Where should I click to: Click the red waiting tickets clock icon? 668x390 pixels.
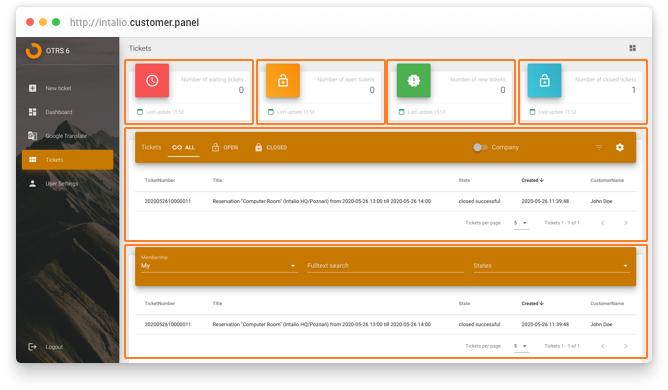pos(152,81)
